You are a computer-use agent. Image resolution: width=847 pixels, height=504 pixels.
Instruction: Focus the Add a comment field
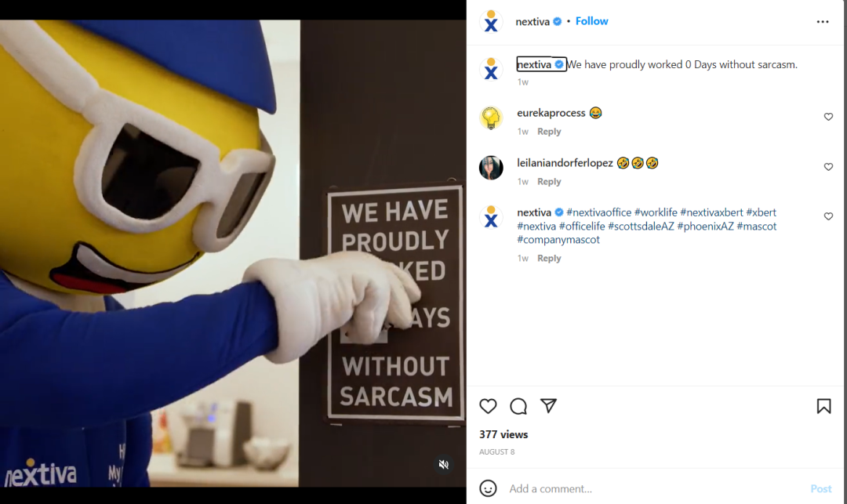tap(653, 489)
